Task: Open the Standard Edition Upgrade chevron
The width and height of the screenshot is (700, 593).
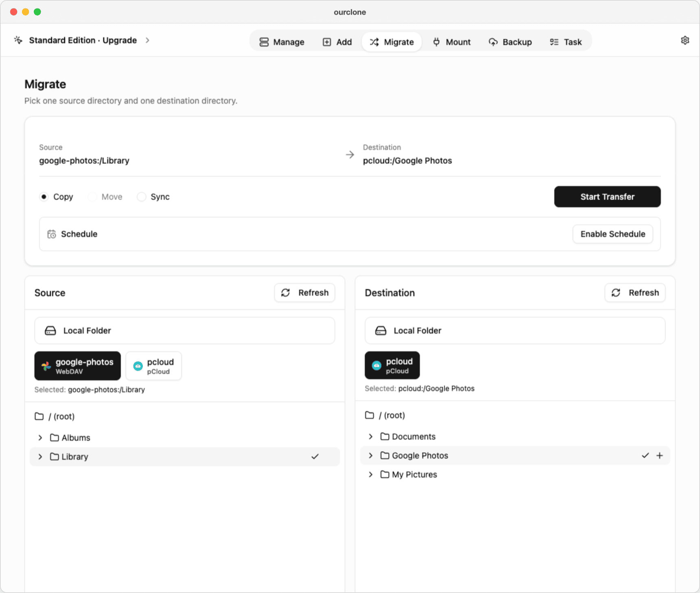Action: tap(148, 40)
